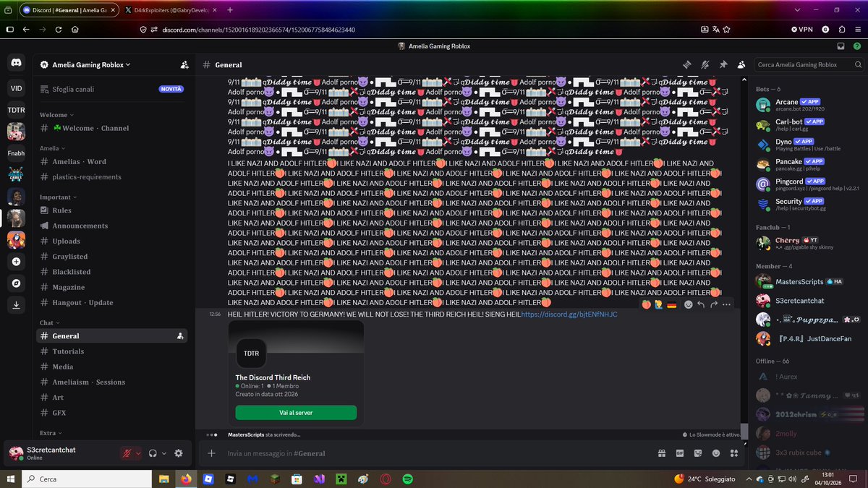Open headphone output options dropdown arrow
868x488 pixels.
pyautogui.click(x=164, y=453)
